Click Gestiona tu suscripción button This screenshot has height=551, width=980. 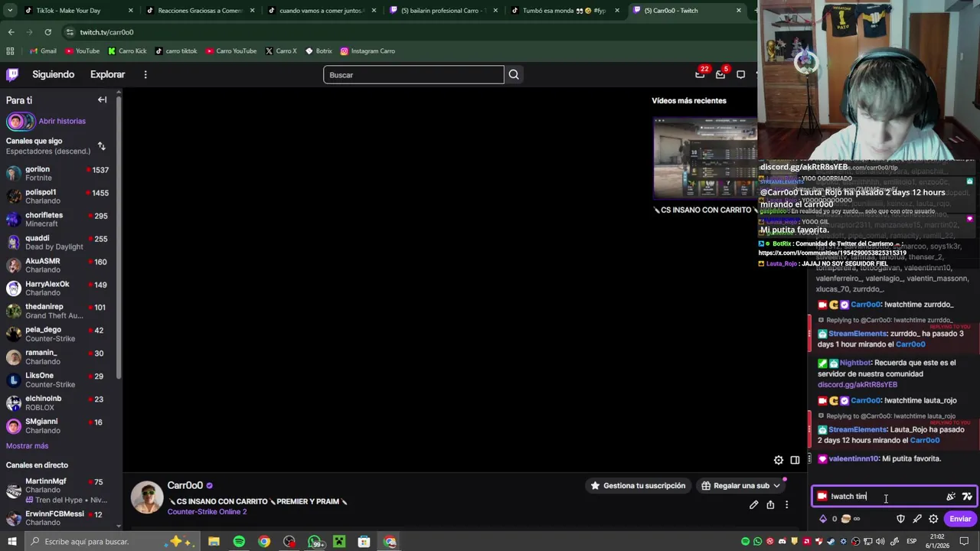click(x=637, y=485)
